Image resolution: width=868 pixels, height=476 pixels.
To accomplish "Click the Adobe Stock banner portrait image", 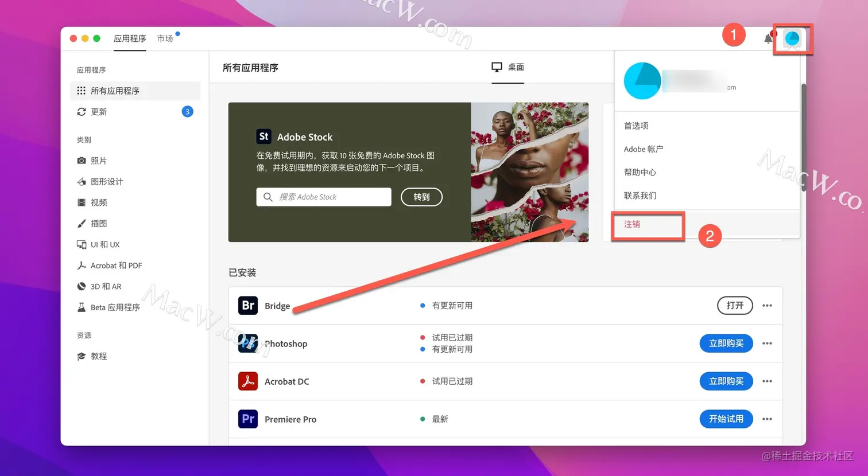I will (530, 172).
